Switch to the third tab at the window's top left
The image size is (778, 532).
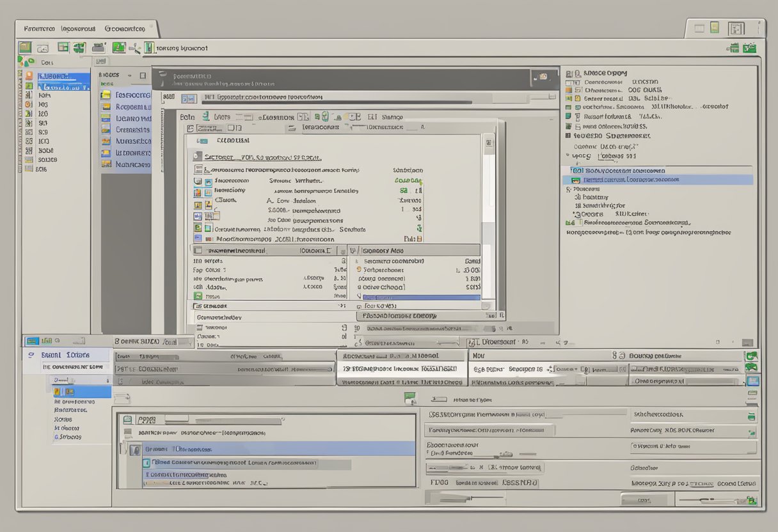[125, 29]
